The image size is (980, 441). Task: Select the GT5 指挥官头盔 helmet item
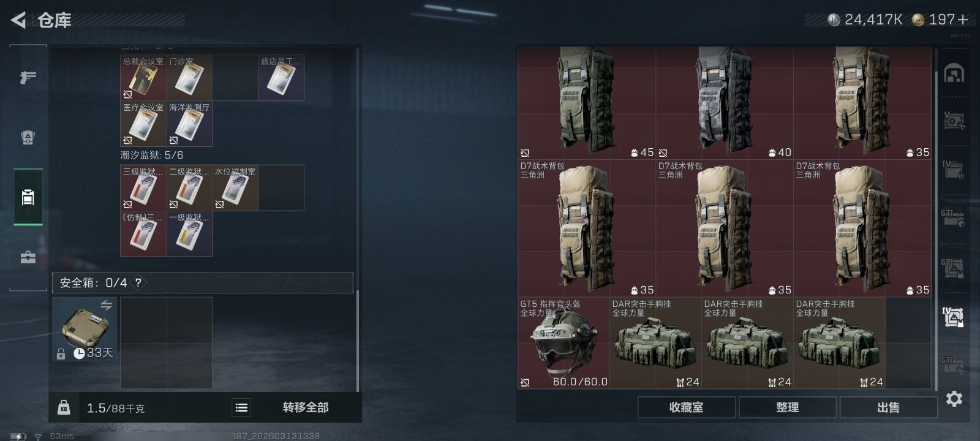coord(563,343)
